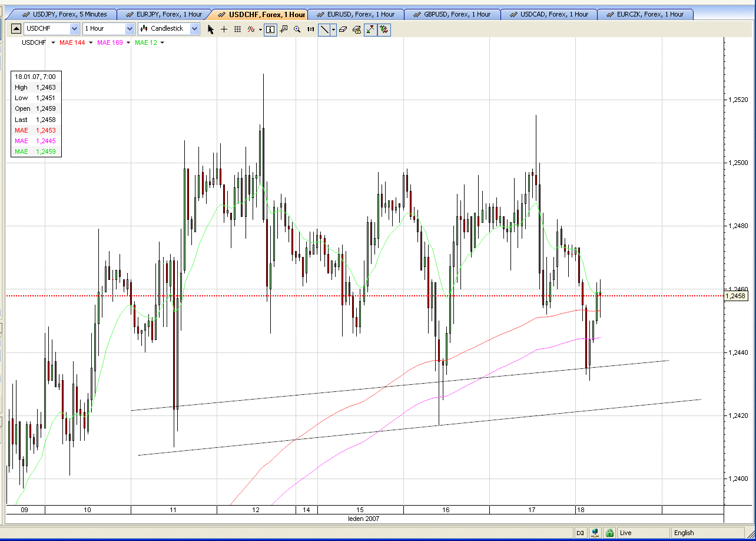This screenshot has height=541, width=756.
Task: Click the alert warning toolbar icon
Action: point(356,29)
